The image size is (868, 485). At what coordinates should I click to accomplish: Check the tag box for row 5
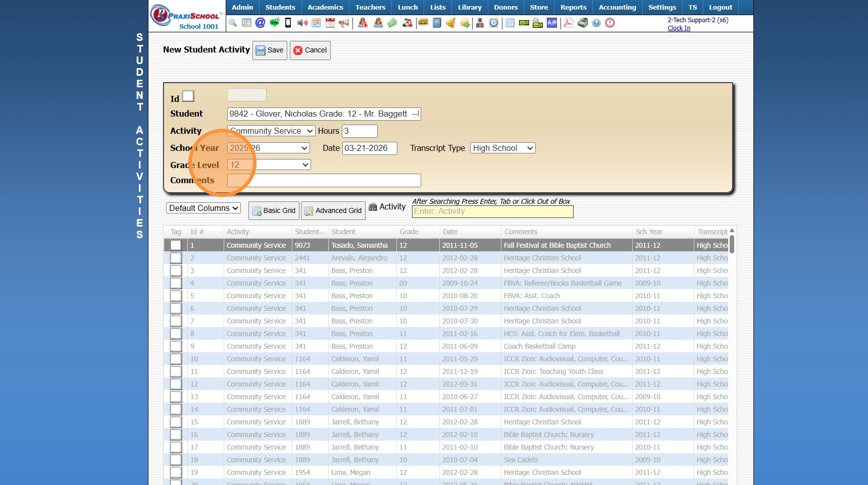(x=176, y=296)
